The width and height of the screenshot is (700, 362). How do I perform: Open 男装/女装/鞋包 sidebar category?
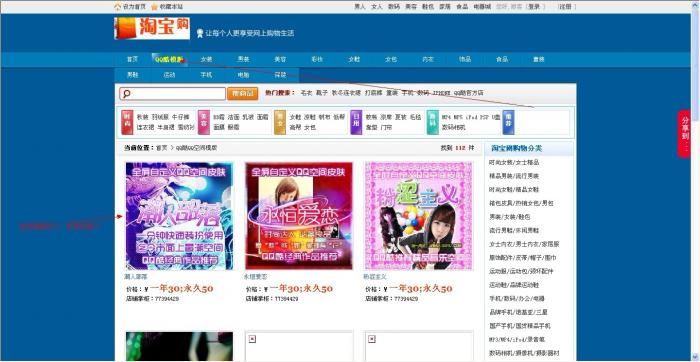510,217
